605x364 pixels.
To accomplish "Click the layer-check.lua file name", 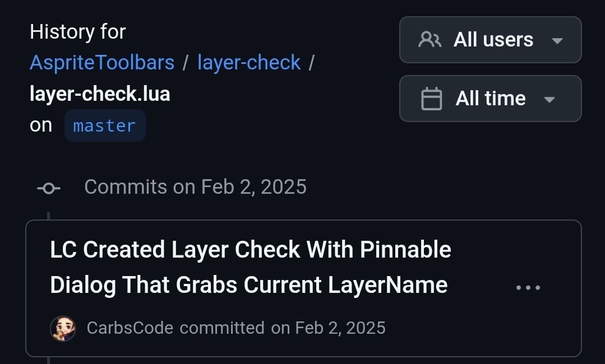I will coord(100,94).
